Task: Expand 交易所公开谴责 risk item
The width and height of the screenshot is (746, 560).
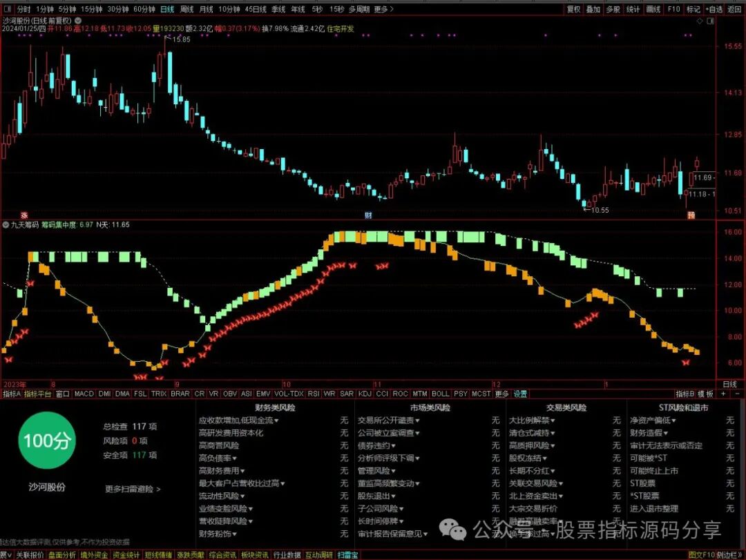Action: click(x=389, y=421)
